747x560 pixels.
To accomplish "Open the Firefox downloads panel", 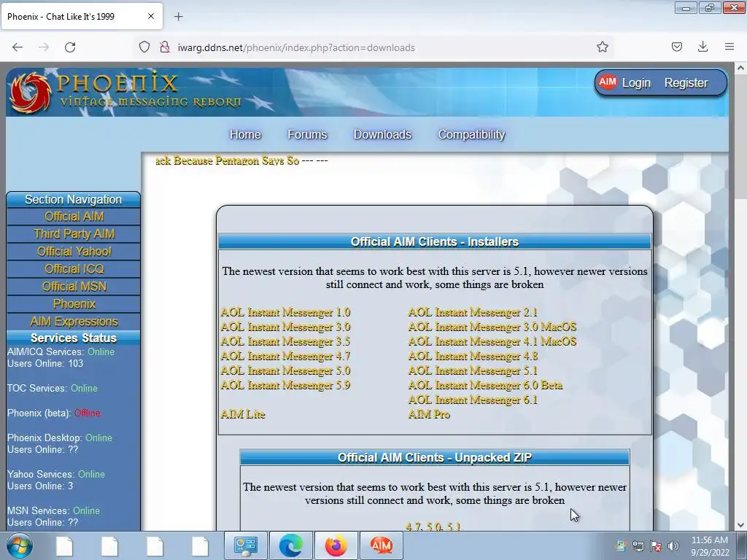I will coord(703,47).
